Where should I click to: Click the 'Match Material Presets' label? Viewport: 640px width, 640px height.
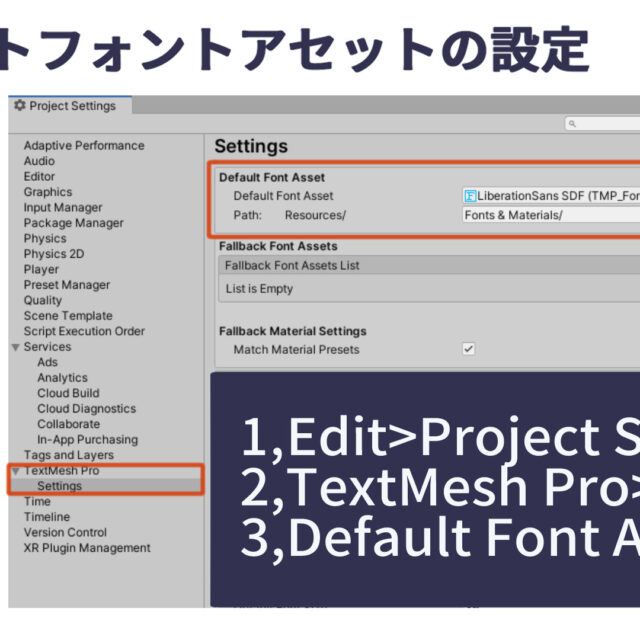[x=296, y=350]
